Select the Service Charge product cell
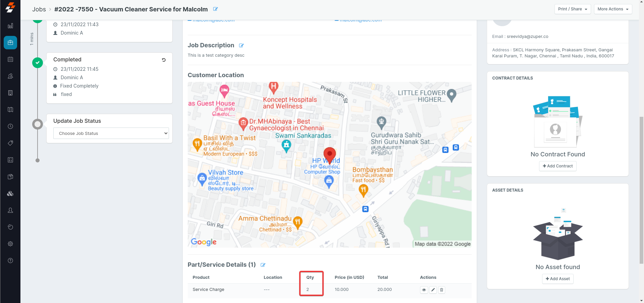Image resolution: width=644 pixels, height=303 pixels. pos(209,290)
